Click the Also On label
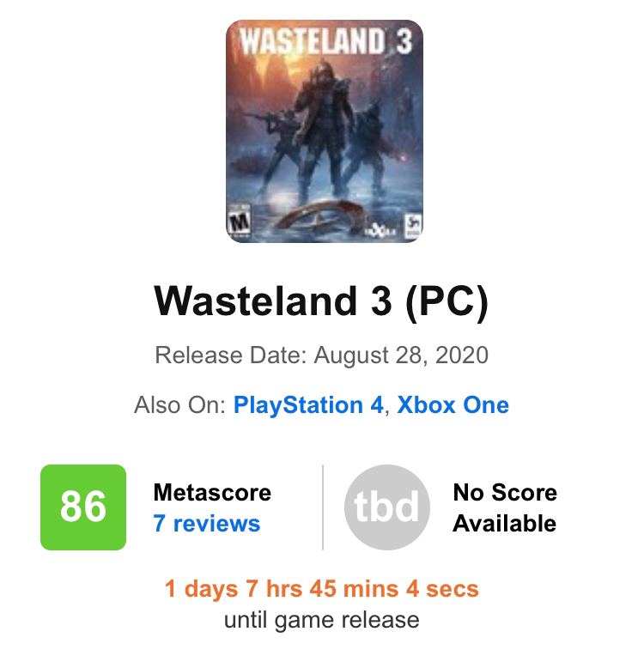644x662 pixels. (179, 405)
